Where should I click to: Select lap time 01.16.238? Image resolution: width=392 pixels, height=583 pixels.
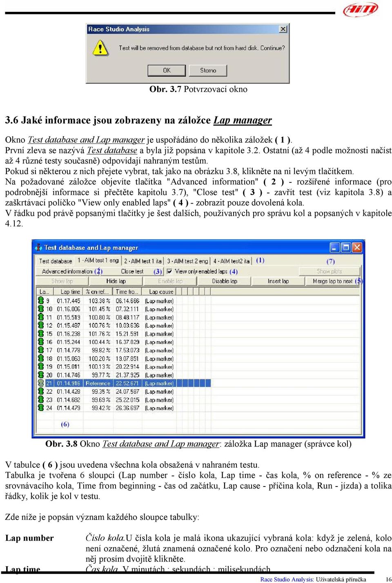pos(69,334)
